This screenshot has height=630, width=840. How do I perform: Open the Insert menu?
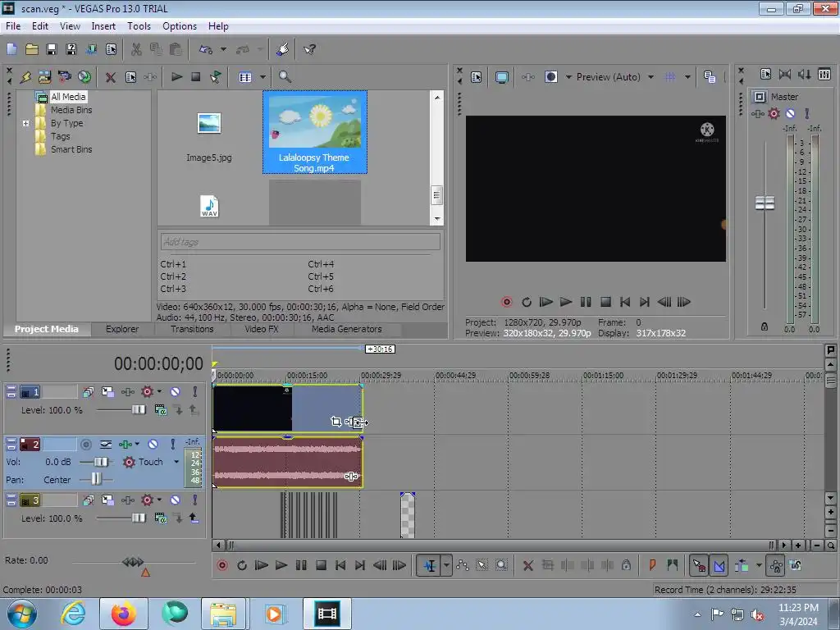(x=103, y=26)
